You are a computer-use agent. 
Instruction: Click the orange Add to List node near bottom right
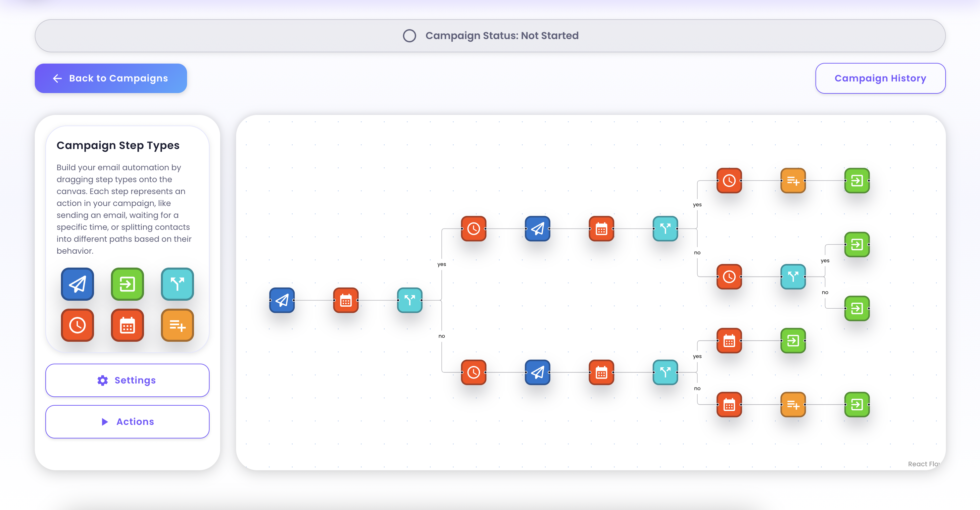[793, 405]
